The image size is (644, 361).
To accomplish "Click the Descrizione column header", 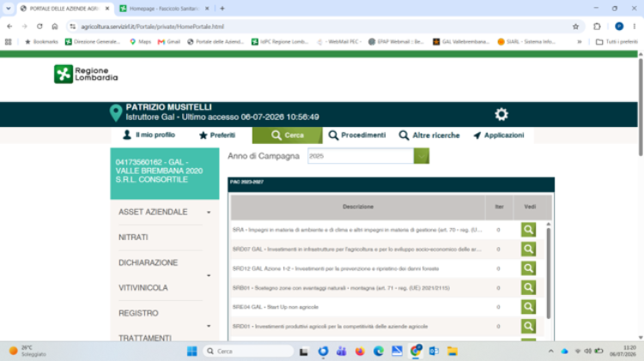I will (x=358, y=207).
